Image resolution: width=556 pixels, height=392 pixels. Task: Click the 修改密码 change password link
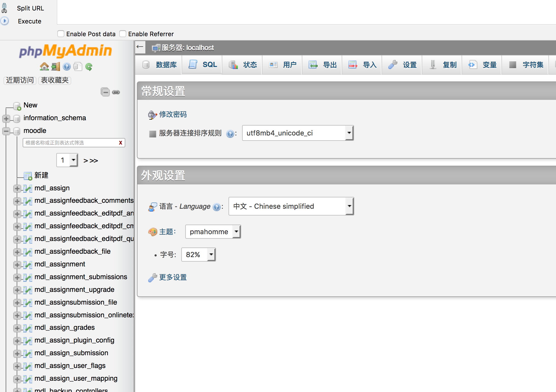pyautogui.click(x=173, y=114)
